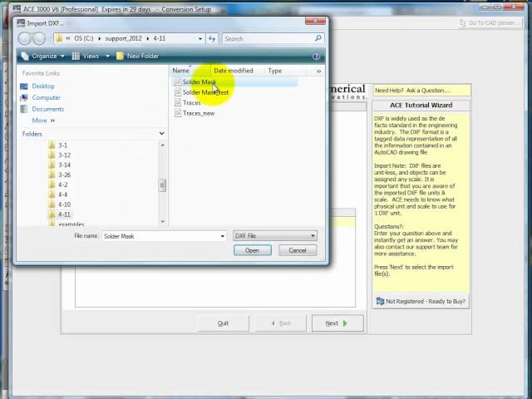The width and height of the screenshot is (532, 399).
Task: Click the Desktop icon in Favorite Links
Action: tap(24, 86)
